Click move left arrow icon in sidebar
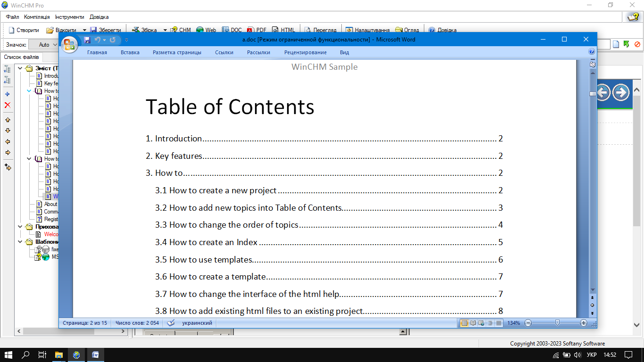This screenshot has width=644, height=362. click(8, 141)
